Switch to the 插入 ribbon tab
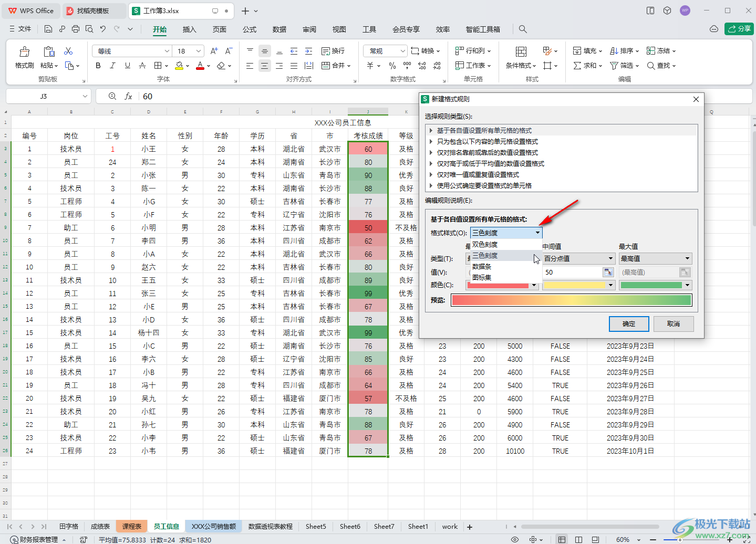This screenshot has width=756, height=544. [189, 29]
